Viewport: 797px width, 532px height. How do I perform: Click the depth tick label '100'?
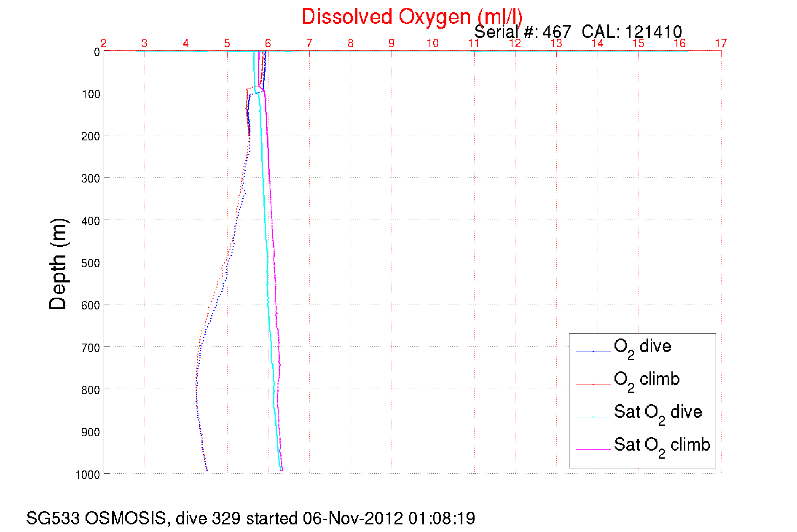[x=91, y=94]
